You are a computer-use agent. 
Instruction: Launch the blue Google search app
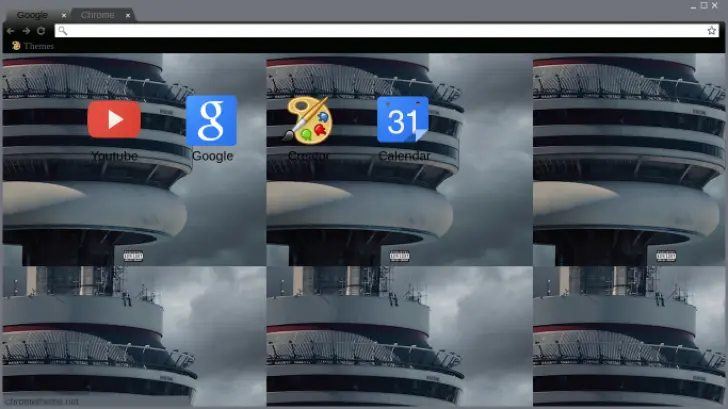click(211, 120)
